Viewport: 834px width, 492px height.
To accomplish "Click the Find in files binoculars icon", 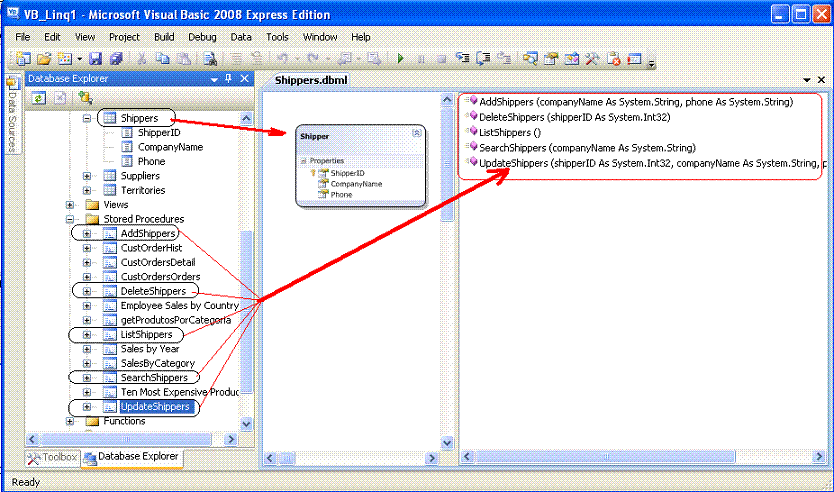I will [x=210, y=59].
